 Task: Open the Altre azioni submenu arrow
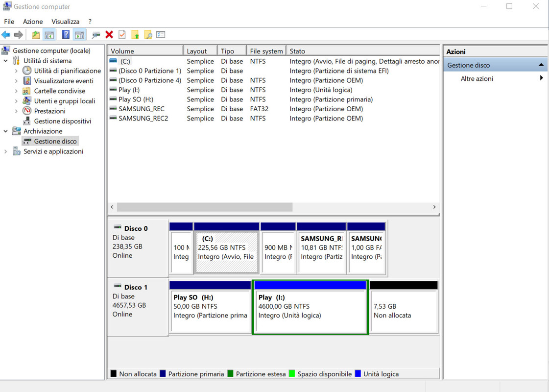[542, 78]
